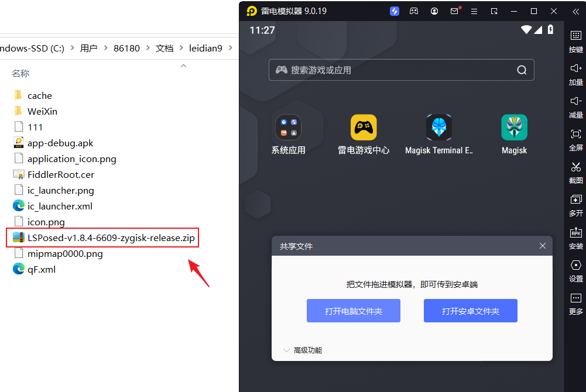Expand dropdown arrow after leidian9 breadcrumb
This screenshot has width=586, height=392.
coord(230,48)
